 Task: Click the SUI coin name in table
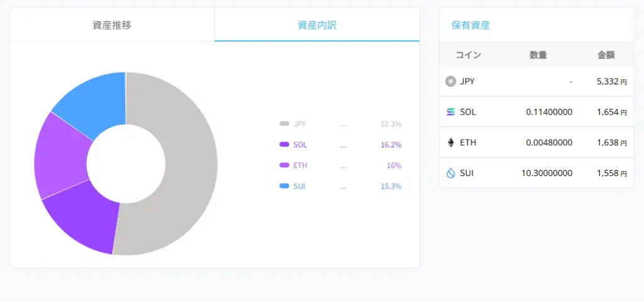[467, 174]
